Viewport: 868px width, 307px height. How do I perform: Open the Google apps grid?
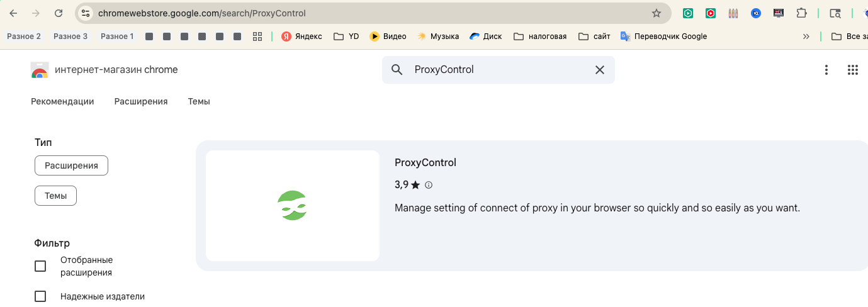click(x=853, y=70)
